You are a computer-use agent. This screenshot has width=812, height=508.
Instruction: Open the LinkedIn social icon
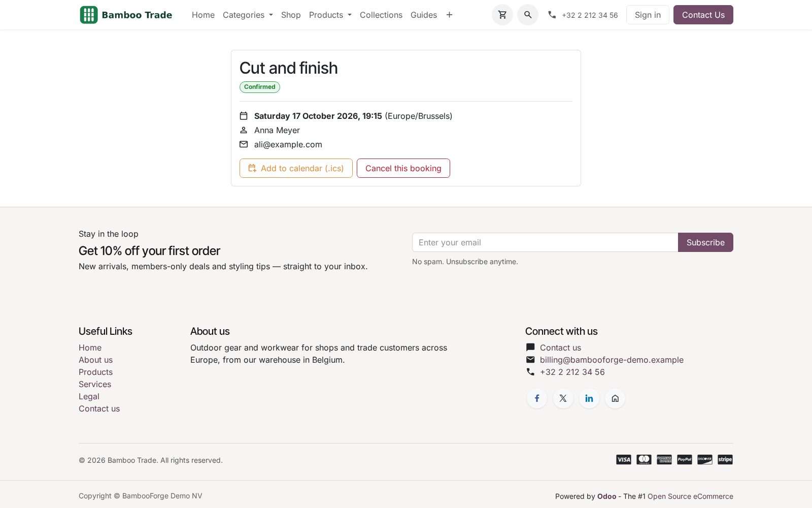[x=589, y=398]
